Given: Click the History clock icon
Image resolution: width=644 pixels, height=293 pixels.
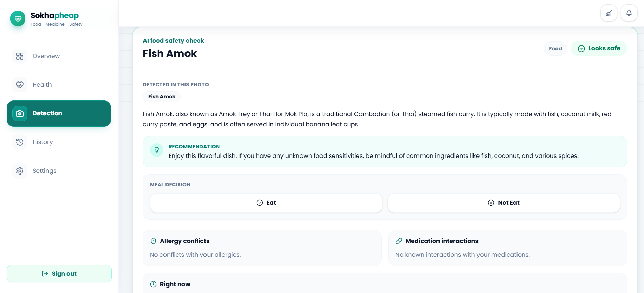Looking at the screenshot, I should [x=20, y=142].
